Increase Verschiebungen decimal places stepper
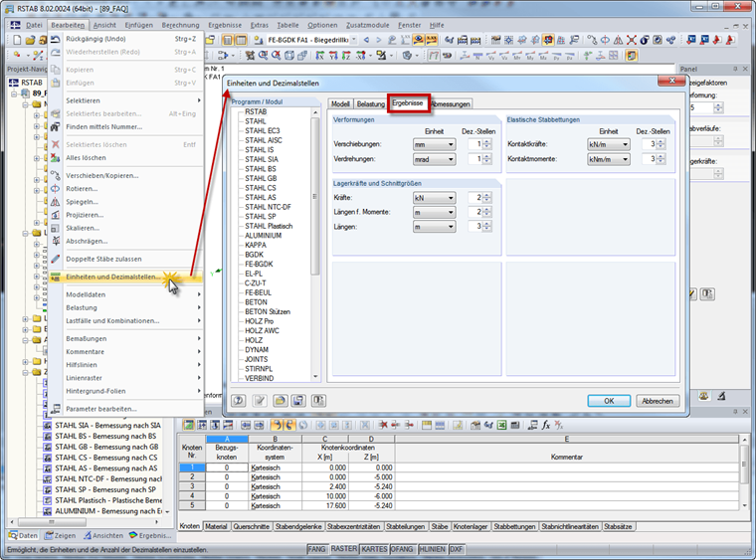 [487, 141]
